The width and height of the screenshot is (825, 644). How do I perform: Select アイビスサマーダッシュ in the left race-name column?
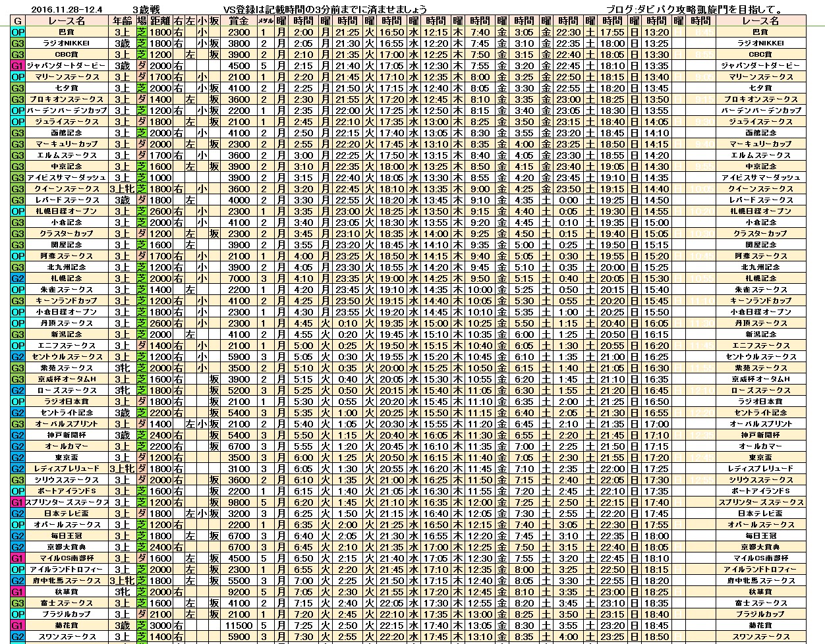67,178
